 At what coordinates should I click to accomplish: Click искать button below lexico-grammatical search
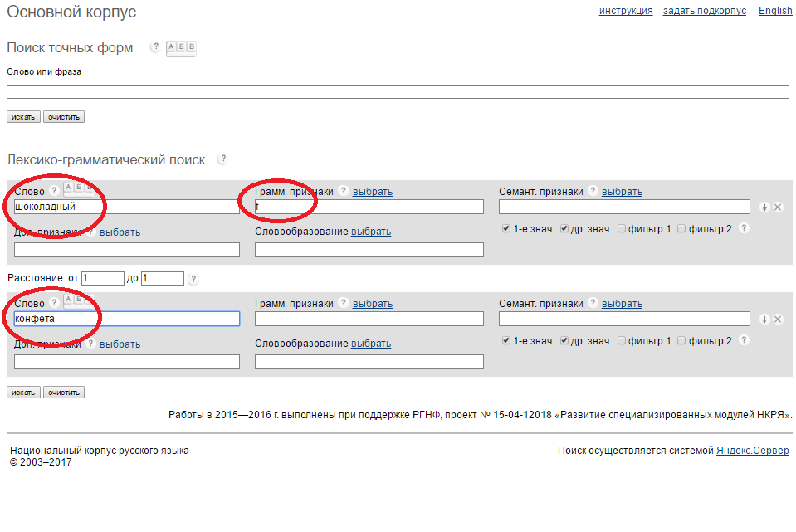23,393
